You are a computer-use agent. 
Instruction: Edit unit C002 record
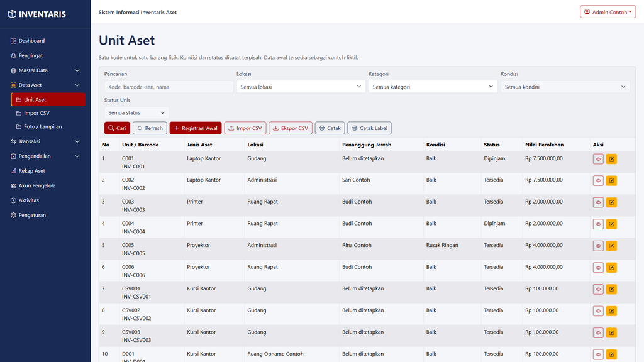tap(611, 180)
